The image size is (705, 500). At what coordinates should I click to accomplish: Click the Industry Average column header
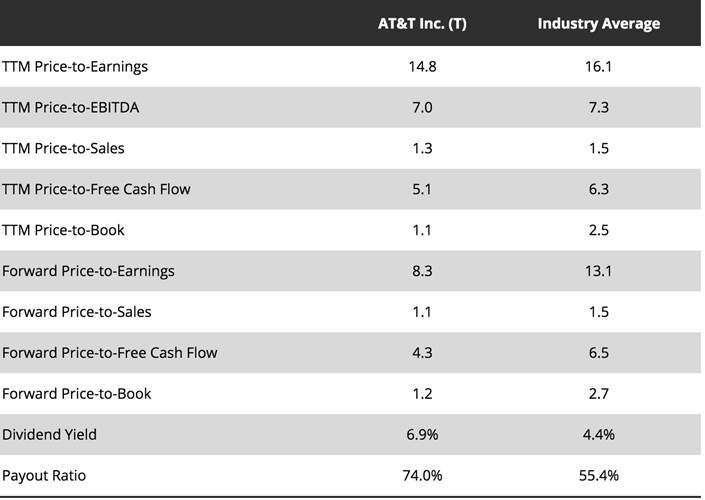[x=598, y=23]
